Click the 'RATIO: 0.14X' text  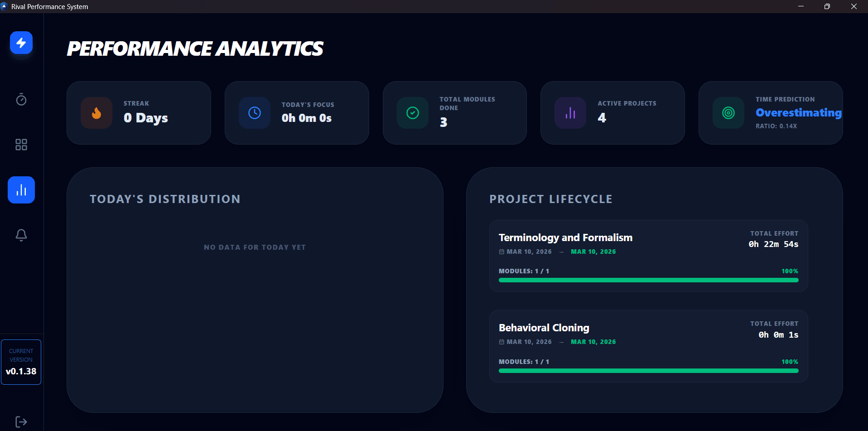point(776,126)
